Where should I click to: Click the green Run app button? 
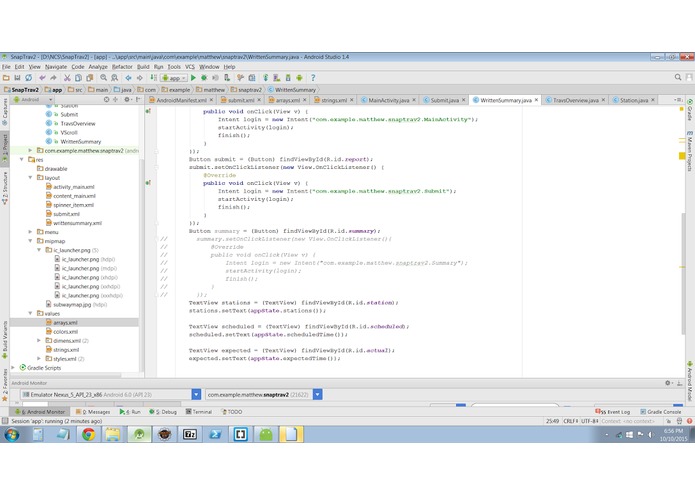(193, 78)
